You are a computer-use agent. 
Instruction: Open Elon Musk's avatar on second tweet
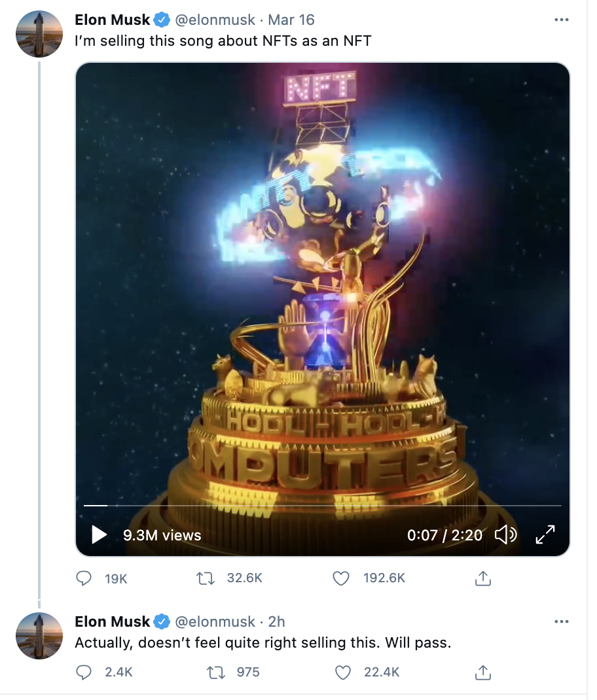(39, 635)
